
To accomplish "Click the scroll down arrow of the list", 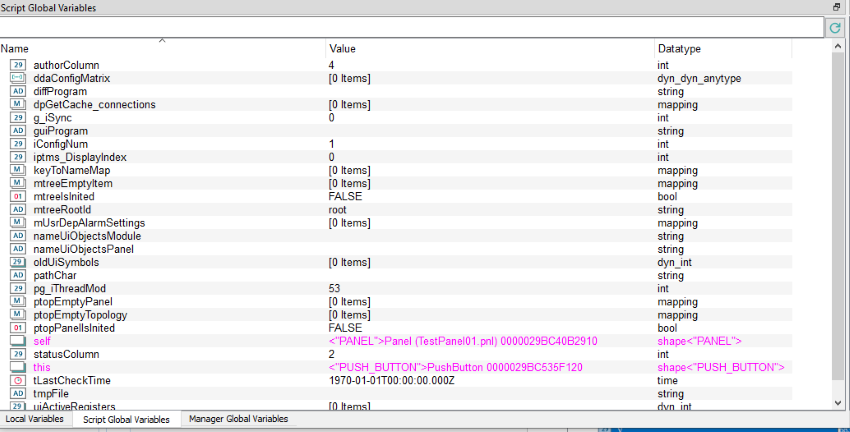I will point(838,402).
